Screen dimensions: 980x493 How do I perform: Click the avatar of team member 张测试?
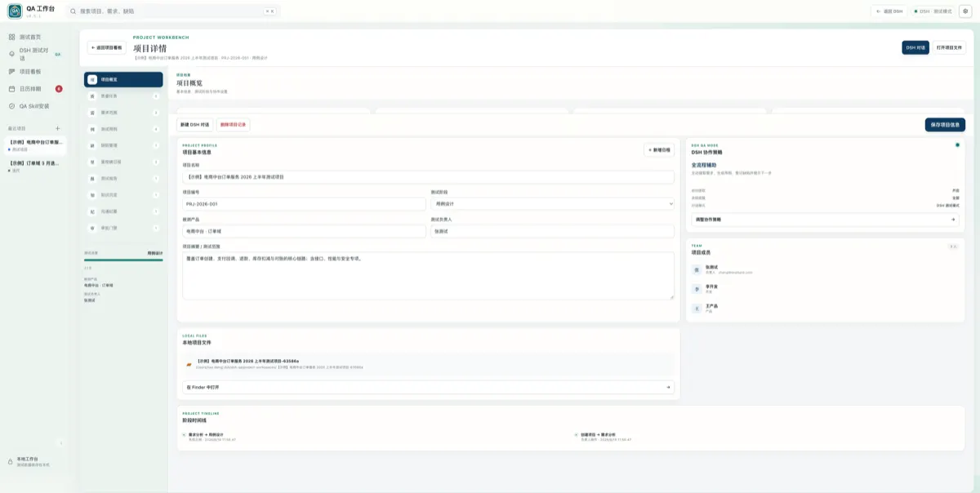point(697,269)
